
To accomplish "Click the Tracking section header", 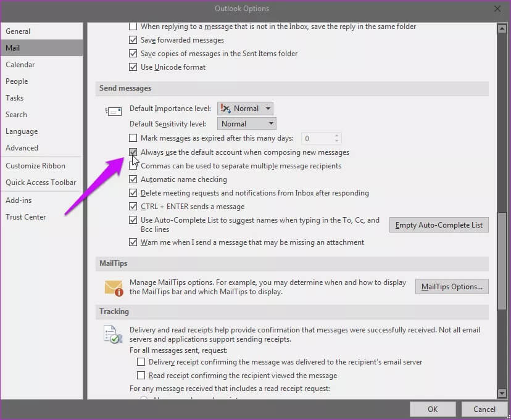I will pos(292,311).
